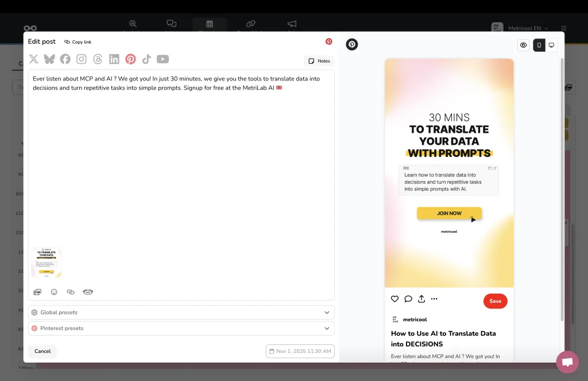
Task: Open the media gallery icon below text
Action: 37,292
